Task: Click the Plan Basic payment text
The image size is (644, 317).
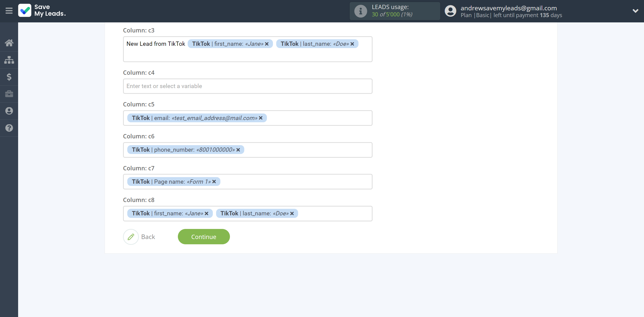Action: point(511,15)
